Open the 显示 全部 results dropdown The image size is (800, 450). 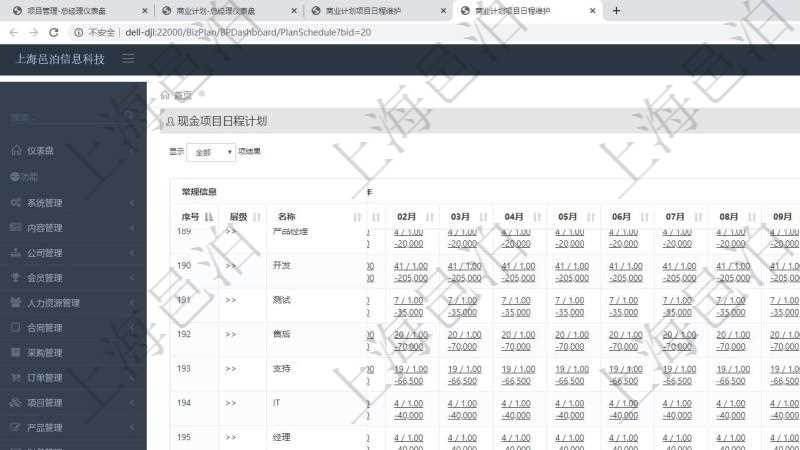tap(210, 152)
